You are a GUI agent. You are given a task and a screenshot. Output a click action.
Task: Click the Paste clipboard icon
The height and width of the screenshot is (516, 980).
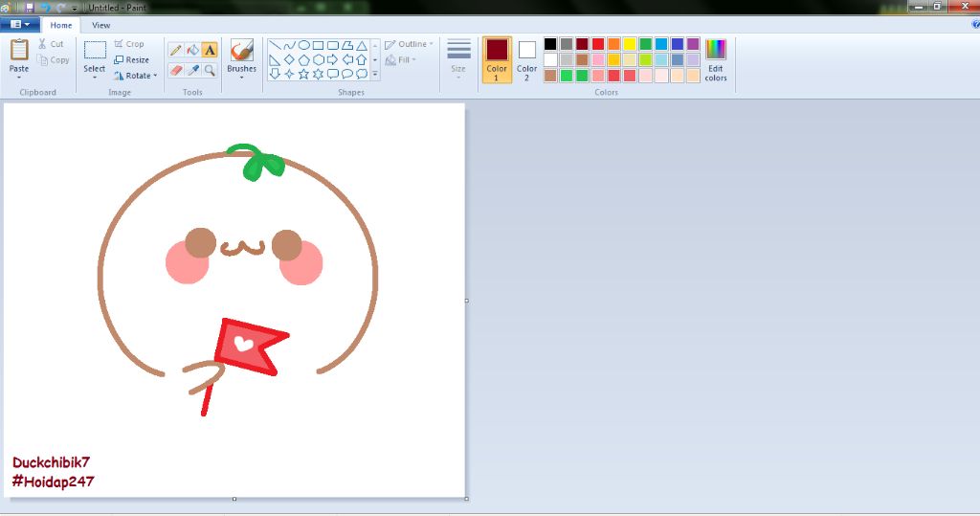[x=19, y=50]
